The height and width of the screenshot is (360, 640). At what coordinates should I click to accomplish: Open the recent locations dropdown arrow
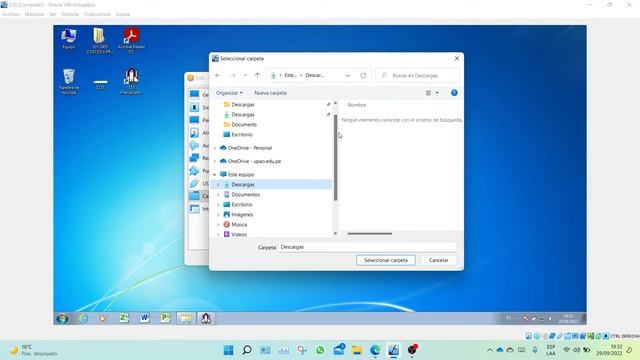tap(245, 76)
